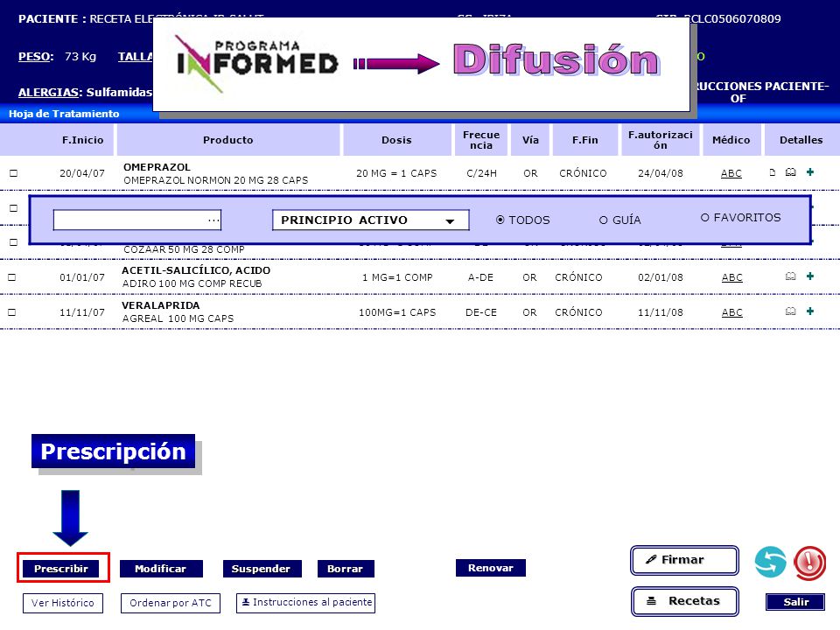Click into the product search input field

pos(137,220)
